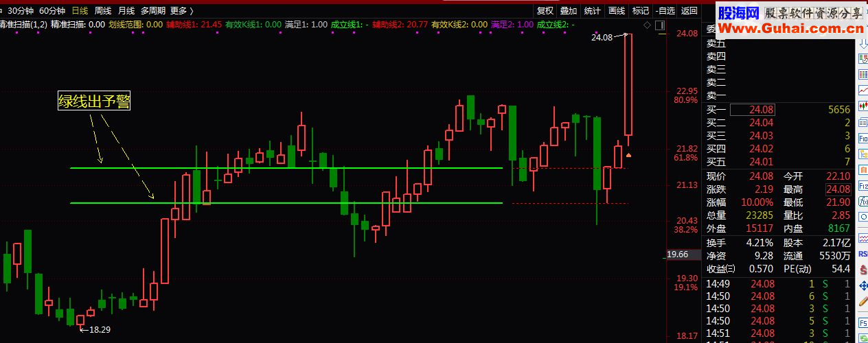Viewport: 868px width, 343px height.
Task: Click the 今开 value 22.10
Action: click(x=839, y=176)
